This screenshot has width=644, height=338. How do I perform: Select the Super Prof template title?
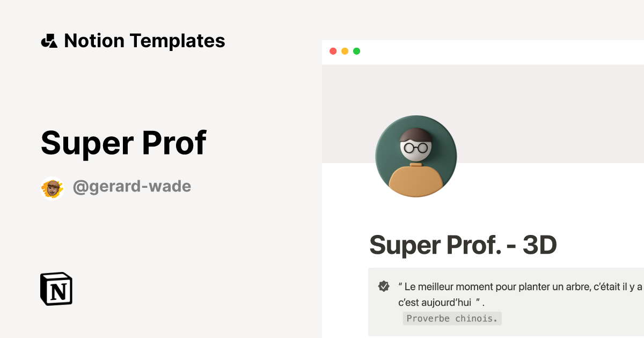click(x=123, y=142)
